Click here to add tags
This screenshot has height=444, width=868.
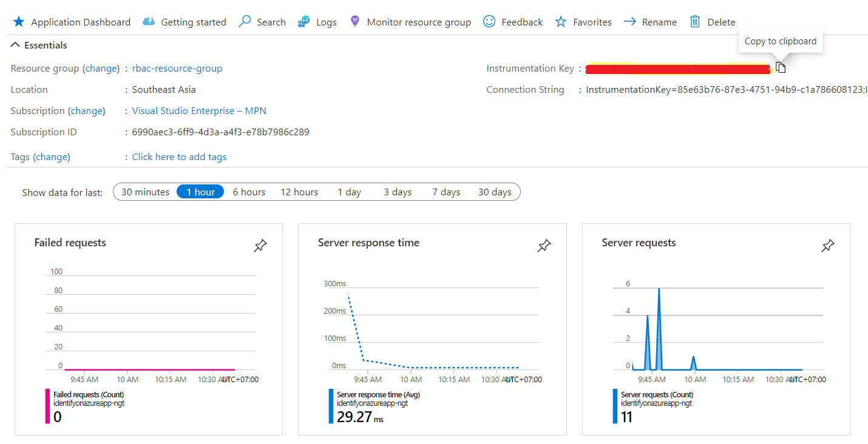tap(179, 156)
